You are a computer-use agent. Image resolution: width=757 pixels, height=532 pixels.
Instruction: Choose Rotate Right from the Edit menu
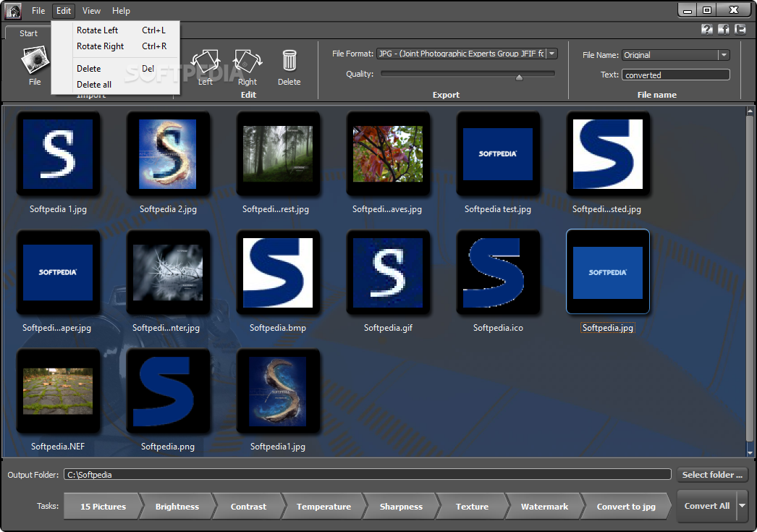coord(116,46)
